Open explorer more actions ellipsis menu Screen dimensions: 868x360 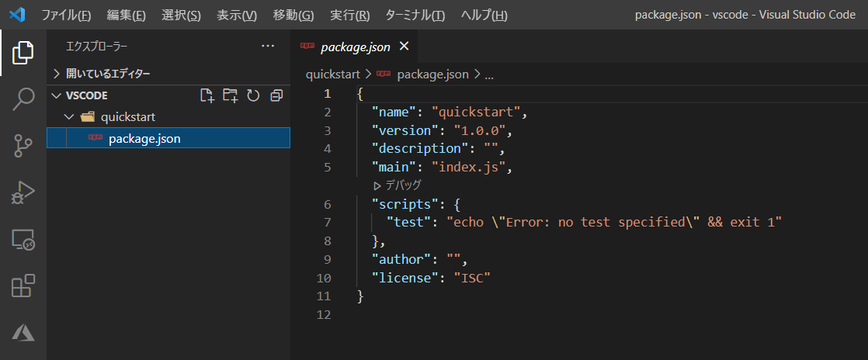tap(268, 47)
